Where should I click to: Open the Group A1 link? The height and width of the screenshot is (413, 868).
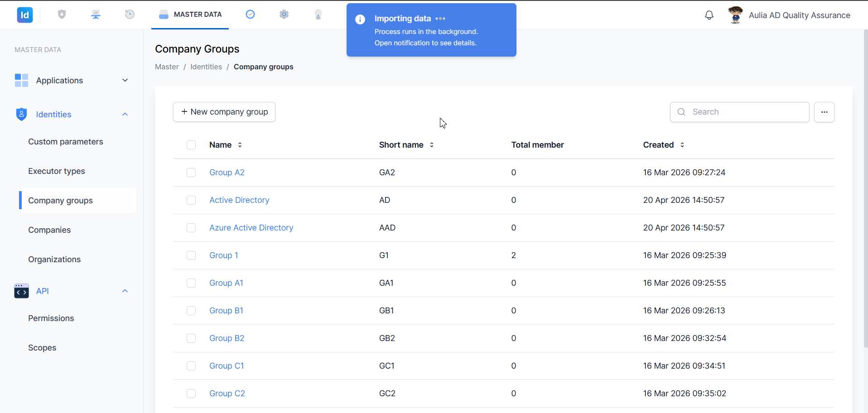pyautogui.click(x=226, y=283)
